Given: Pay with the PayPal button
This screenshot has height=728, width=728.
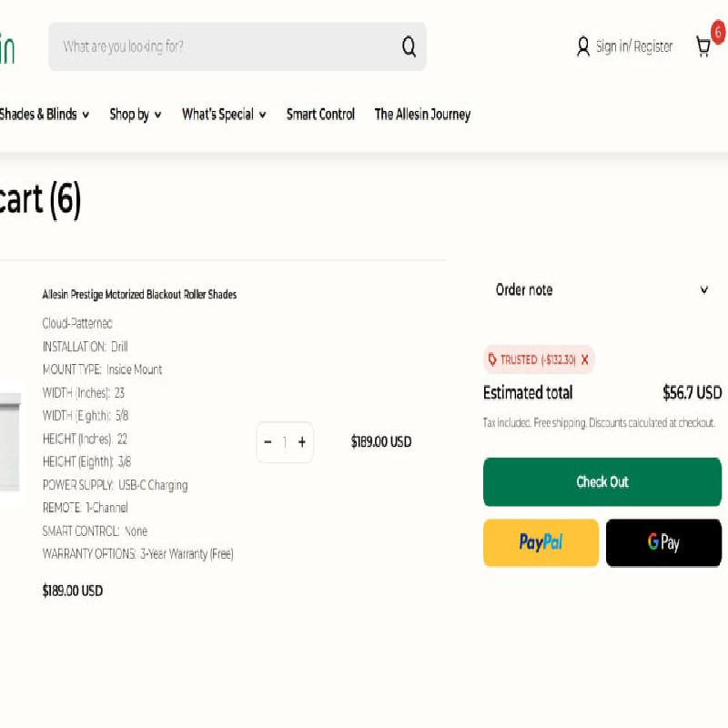Looking at the screenshot, I should (x=541, y=542).
